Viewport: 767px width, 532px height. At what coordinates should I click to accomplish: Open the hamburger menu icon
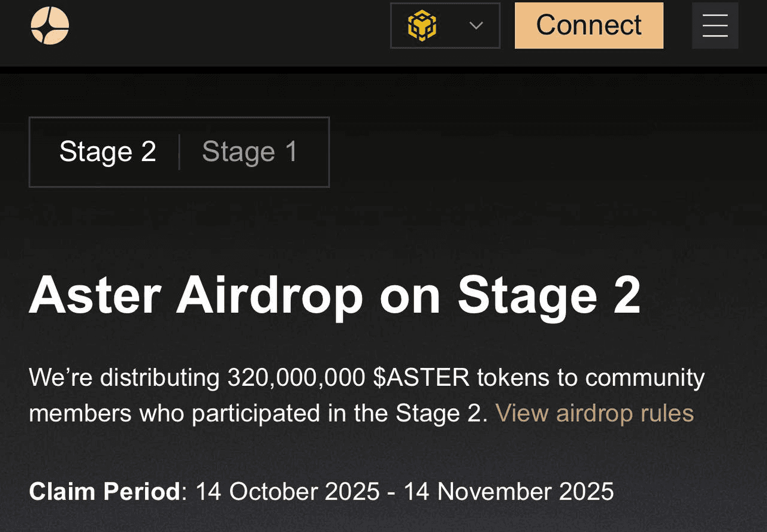click(x=715, y=26)
